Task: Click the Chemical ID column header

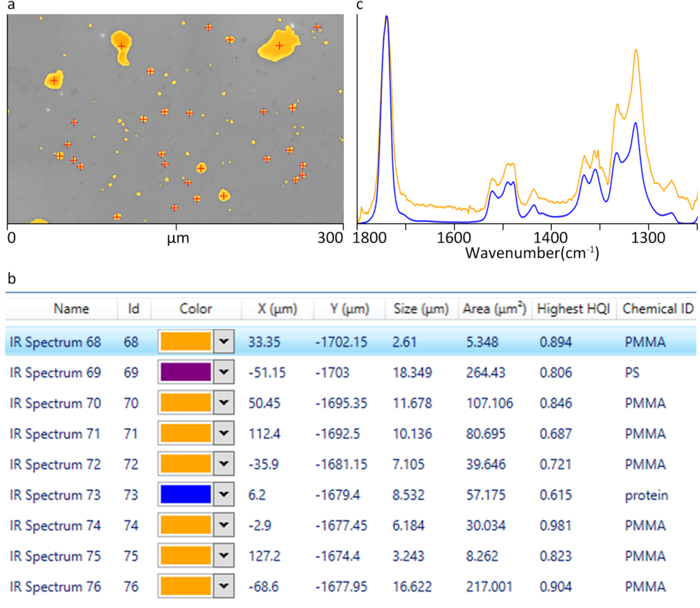Action: (x=658, y=309)
